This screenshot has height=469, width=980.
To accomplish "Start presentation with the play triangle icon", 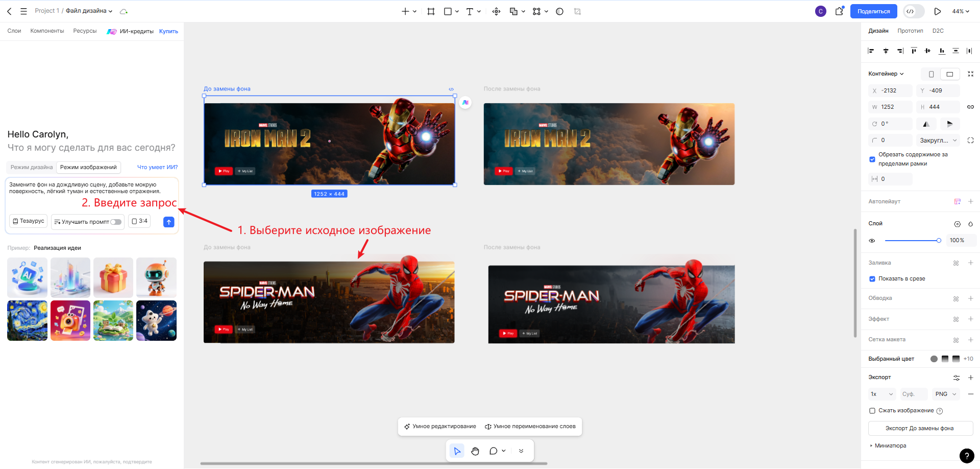I will [937, 11].
